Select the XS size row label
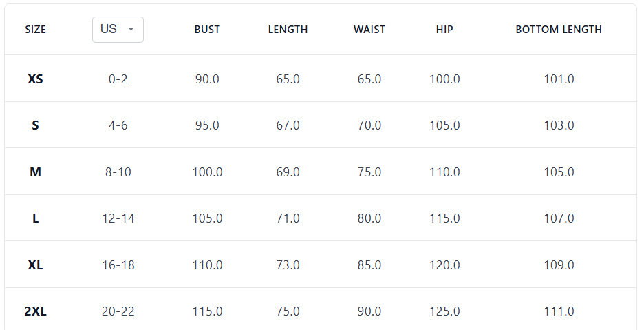Image resolution: width=644 pixels, height=330 pixels. (x=36, y=79)
